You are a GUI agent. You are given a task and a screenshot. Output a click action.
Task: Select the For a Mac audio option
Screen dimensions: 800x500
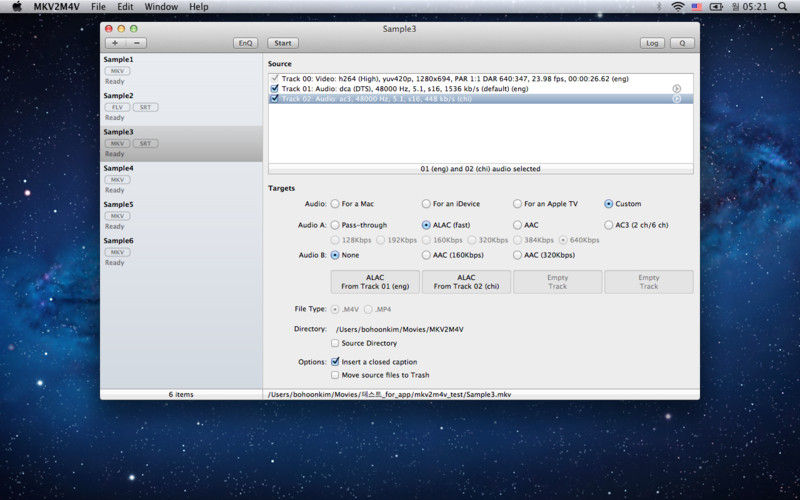tap(335, 204)
